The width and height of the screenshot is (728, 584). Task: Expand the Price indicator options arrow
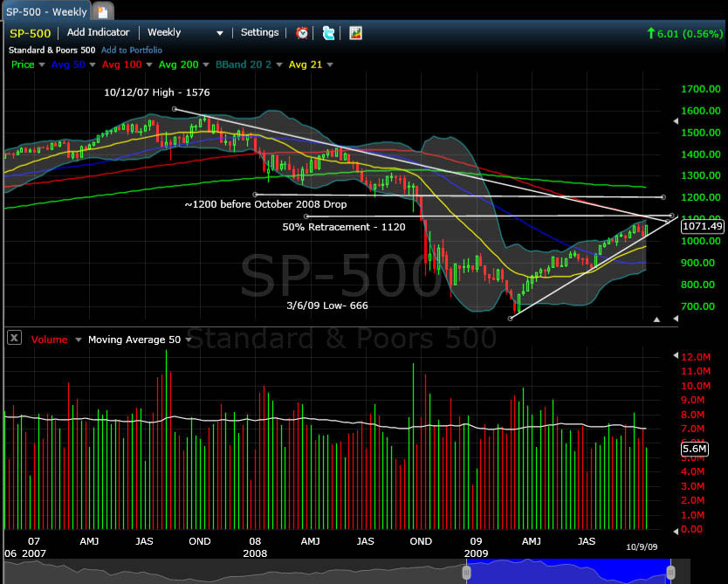click(x=41, y=65)
